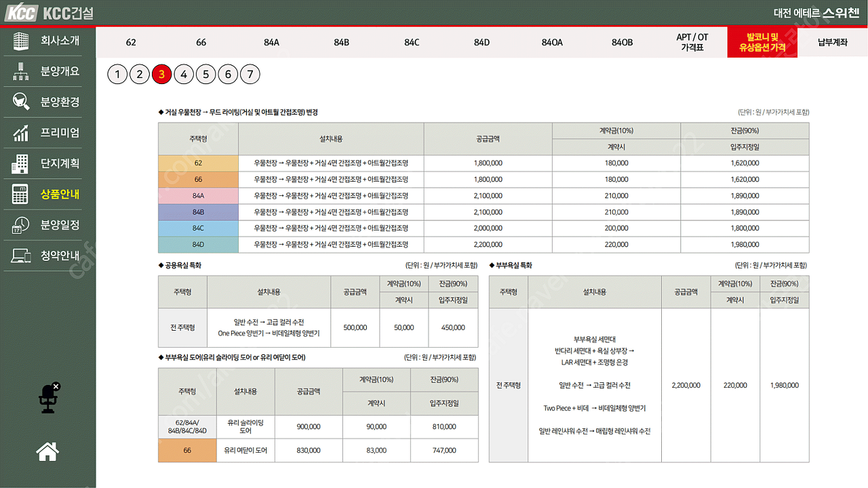This screenshot has width=868, height=488.
Task: Click orange 66 cell in 부부욕실 도어 table
Action: point(187,451)
